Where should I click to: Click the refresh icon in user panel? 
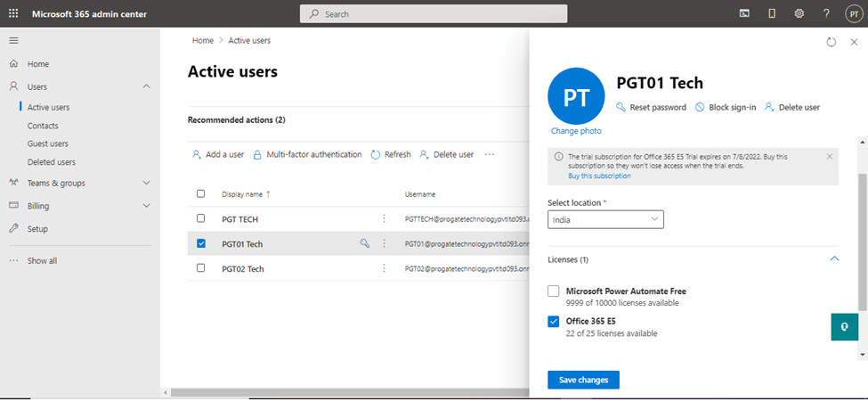click(831, 42)
